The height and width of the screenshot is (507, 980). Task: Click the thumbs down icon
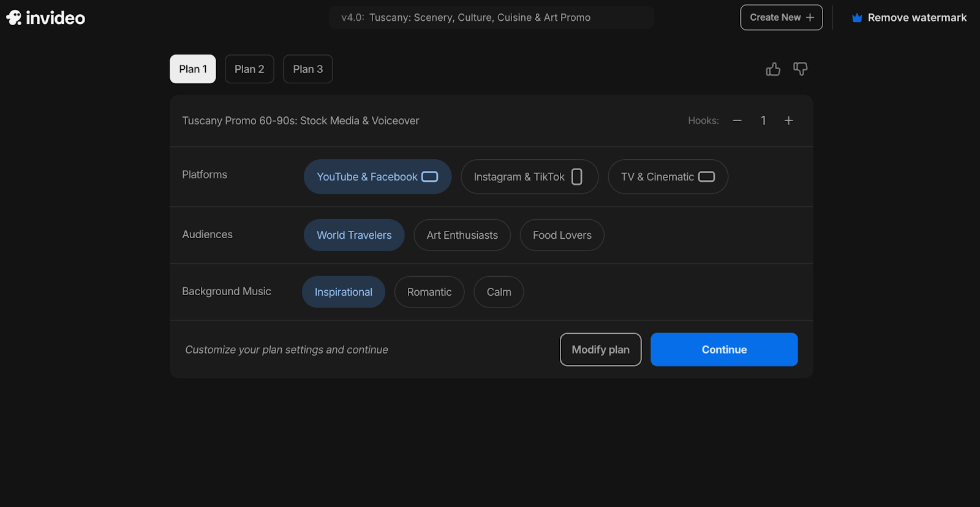[x=801, y=69]
